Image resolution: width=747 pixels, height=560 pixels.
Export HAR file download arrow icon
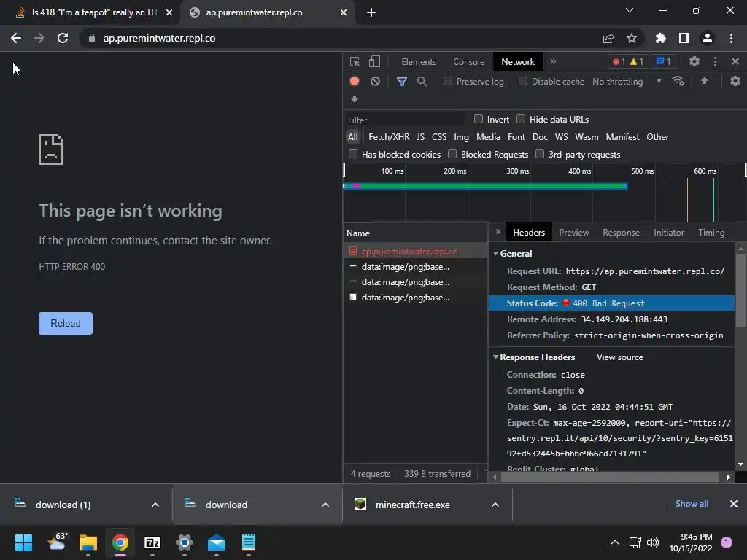355,99
